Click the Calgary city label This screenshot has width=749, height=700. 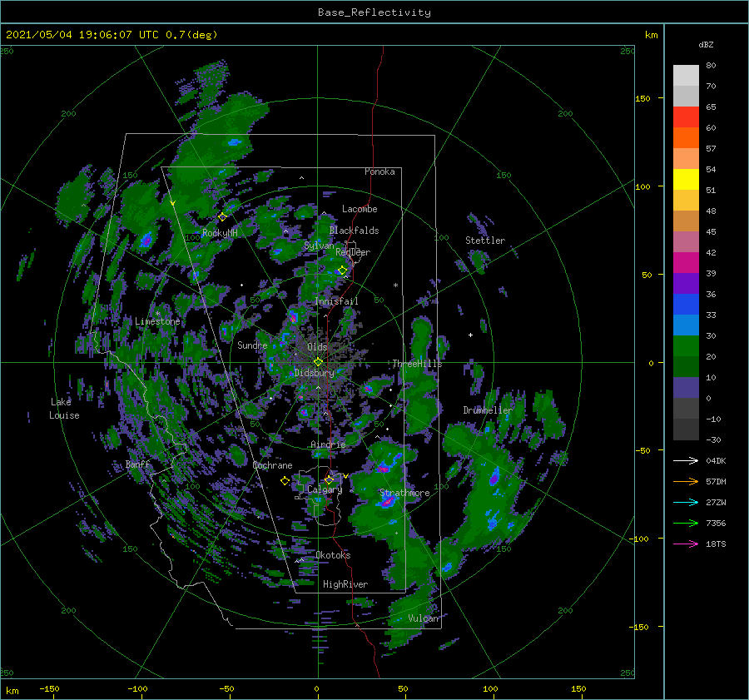(325, 489)
